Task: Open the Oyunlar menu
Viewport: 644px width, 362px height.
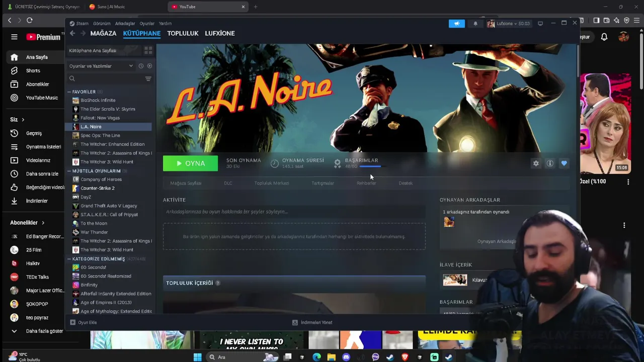Action: (147, 24)
